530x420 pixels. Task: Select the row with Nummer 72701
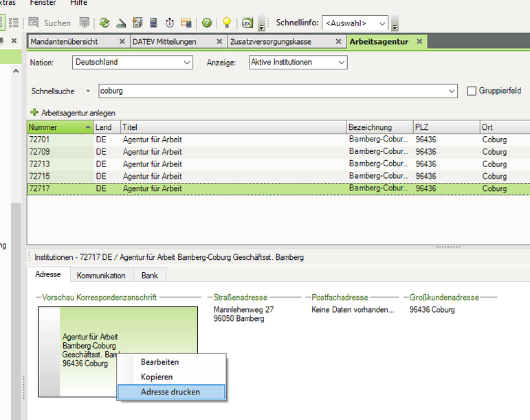tap(278, 140)
